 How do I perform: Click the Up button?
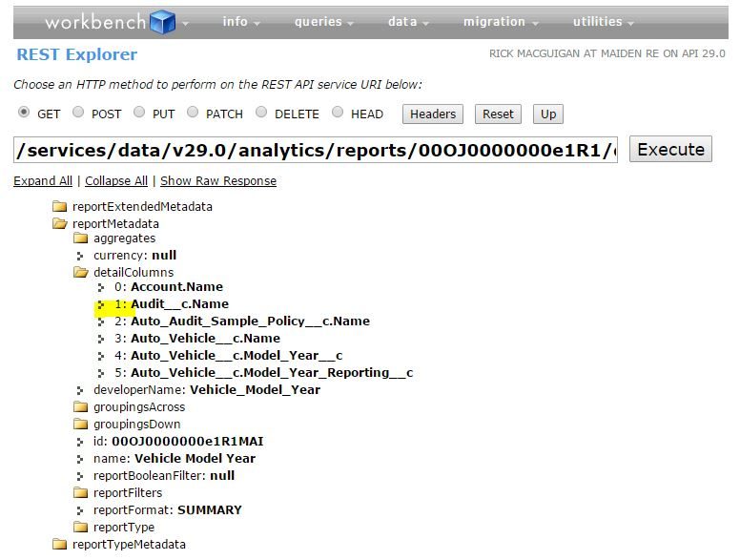(548, 114)
